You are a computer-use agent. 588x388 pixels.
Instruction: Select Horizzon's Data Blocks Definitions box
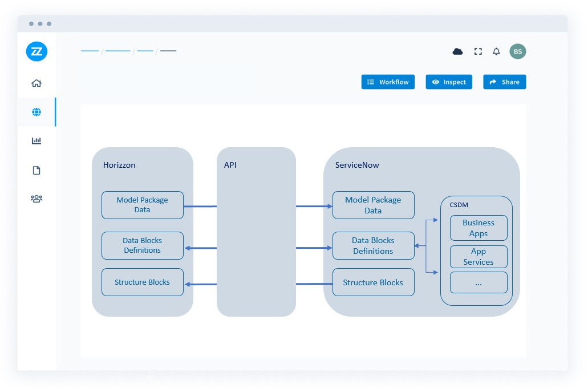(143, 245)
